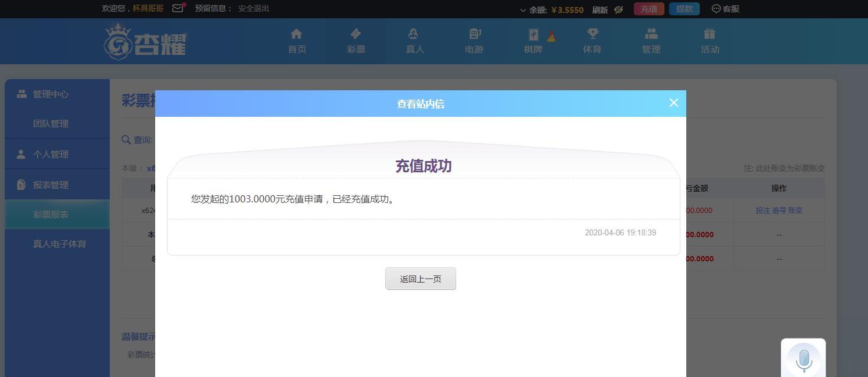The height and width of the screenshot is (377, 868).
Task: Click the microphone voice widget
Action: pos(803,359)
